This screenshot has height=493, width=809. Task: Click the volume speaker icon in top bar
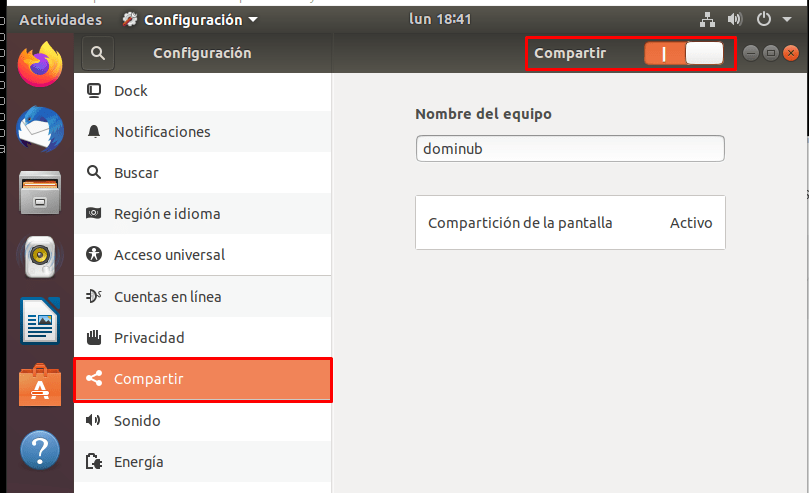pyautogui.click(x=735, y=19)
